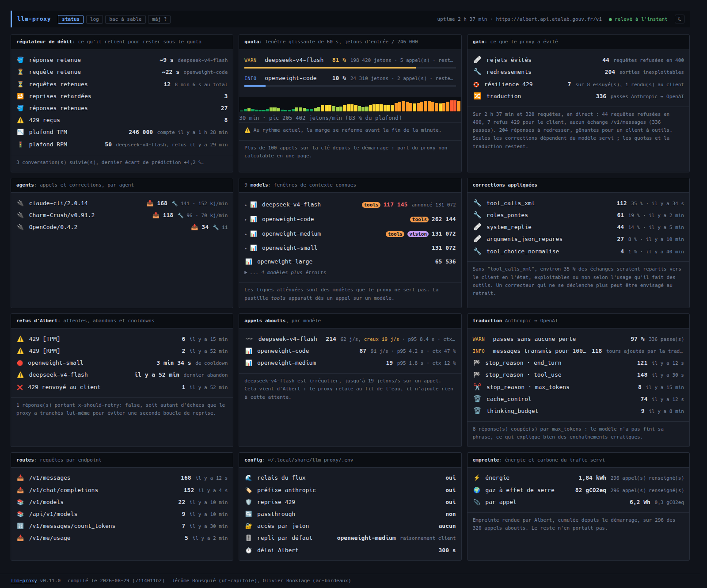Switch to the log tab

(95, 19)
